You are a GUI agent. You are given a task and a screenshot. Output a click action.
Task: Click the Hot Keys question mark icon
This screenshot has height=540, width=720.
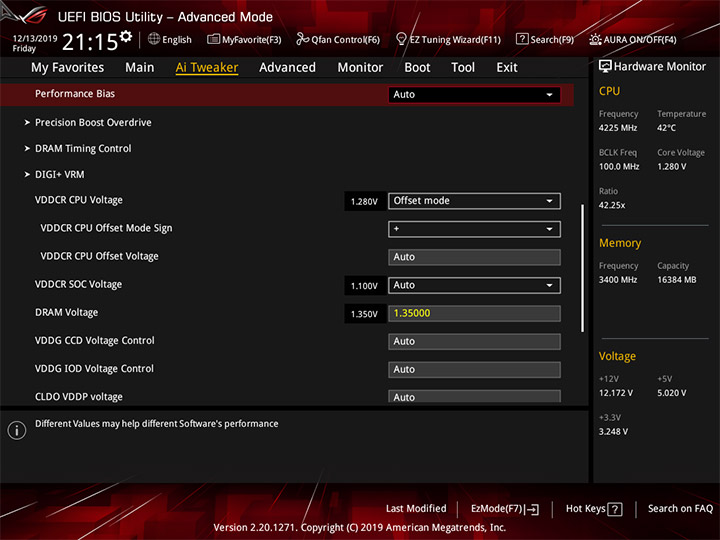pos(615,509)
